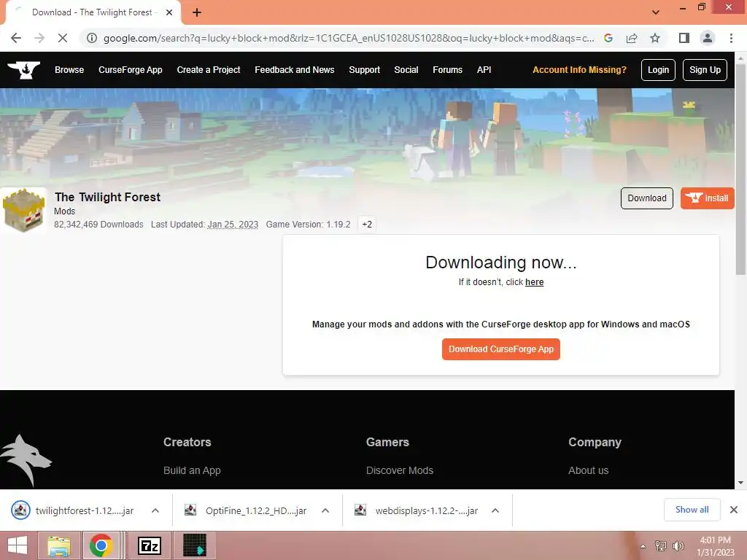Image resolution: width=747 pixels, height=560 pixels.
Task: Go to Forums
Action: pos(447,70)
